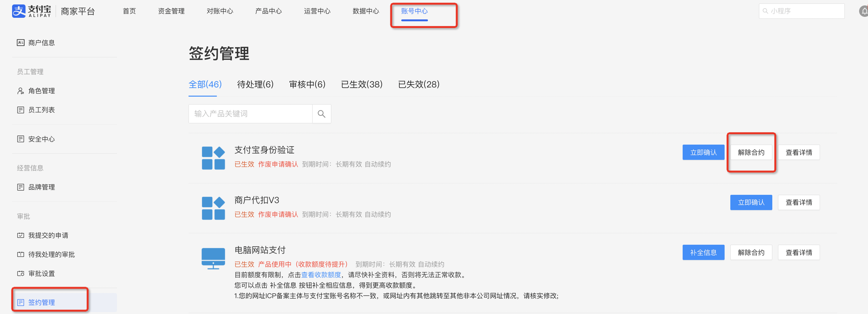Viewport: 868px width, 314px height.
Task: Open the 数据中心 navigation item
Action: tap(366, 11)
